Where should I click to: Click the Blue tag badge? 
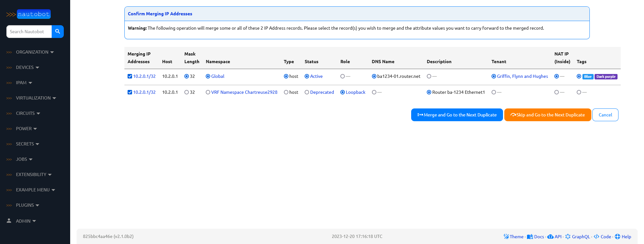tap(588, 77)
